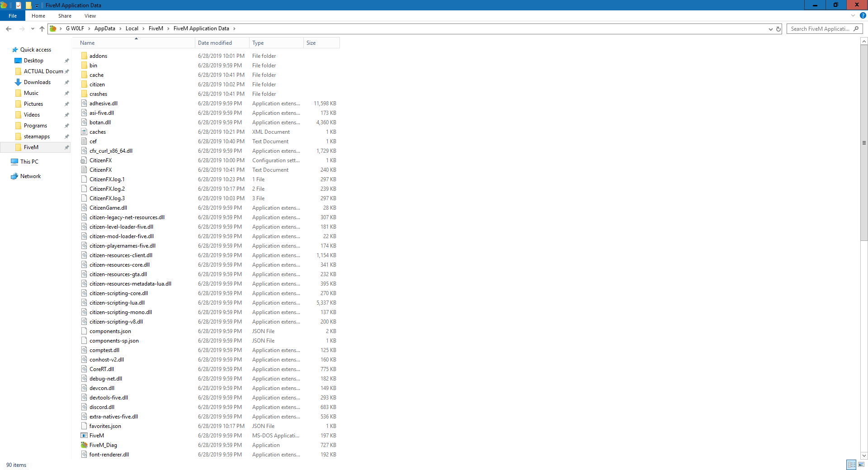868x470 pixels.
Task: Click AppData in the breadcrumb path
Action: click(104, 28)
